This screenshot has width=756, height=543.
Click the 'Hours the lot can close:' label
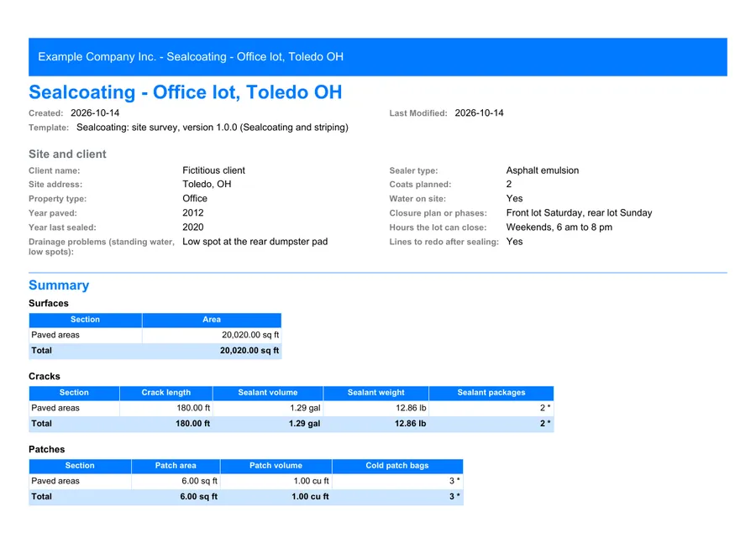(438, 227)
